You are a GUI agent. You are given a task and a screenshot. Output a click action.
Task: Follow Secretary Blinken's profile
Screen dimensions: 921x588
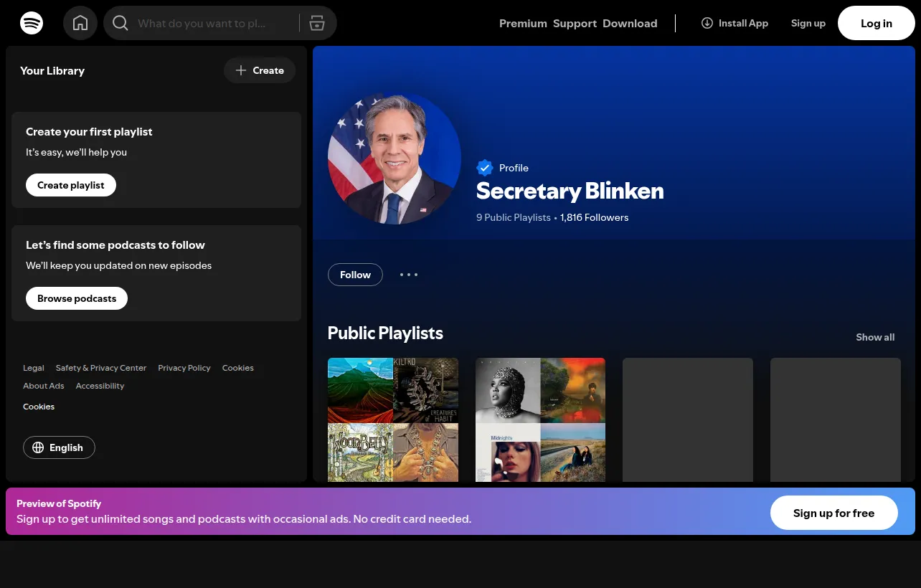355,275
